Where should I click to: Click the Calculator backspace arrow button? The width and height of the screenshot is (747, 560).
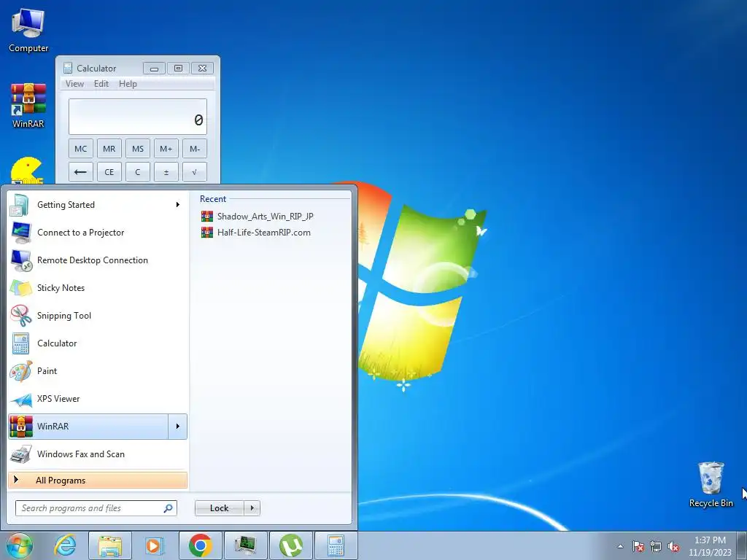click(80, 172)
